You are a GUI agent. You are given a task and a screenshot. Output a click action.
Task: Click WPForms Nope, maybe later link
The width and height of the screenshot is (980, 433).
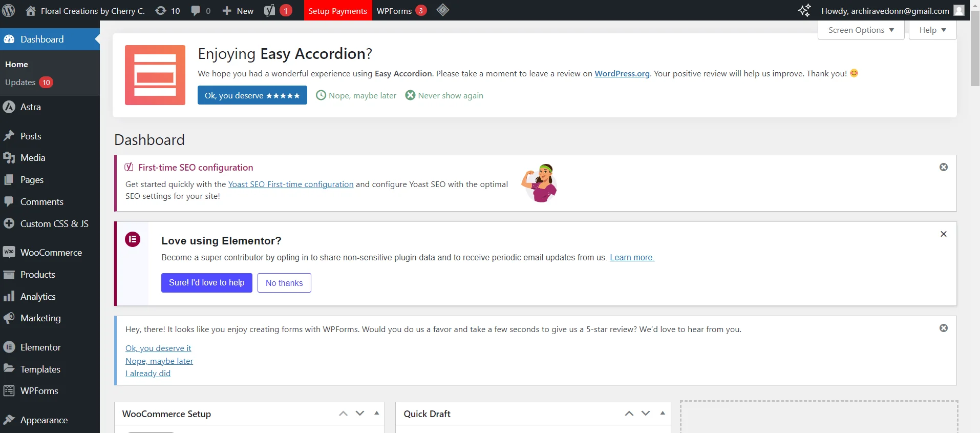tap(159, 361)
